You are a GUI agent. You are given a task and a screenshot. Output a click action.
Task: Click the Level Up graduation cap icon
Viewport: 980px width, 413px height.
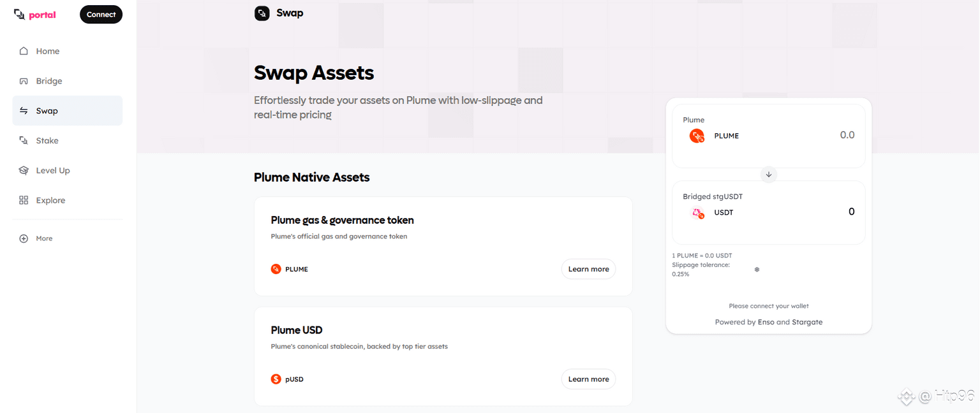point(24,170)
